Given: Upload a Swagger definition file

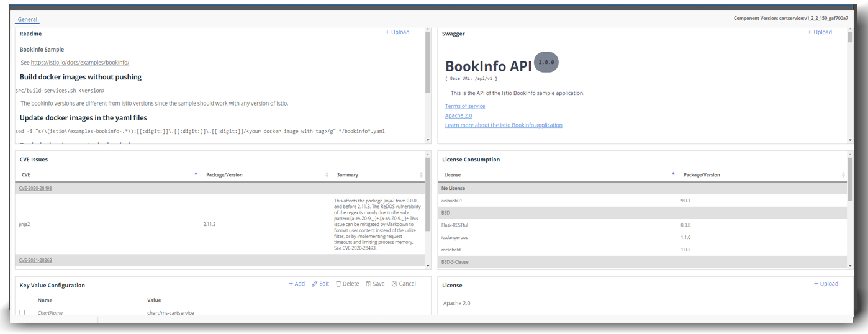Looking at the screenshot, I should click(x=819, y=32).
